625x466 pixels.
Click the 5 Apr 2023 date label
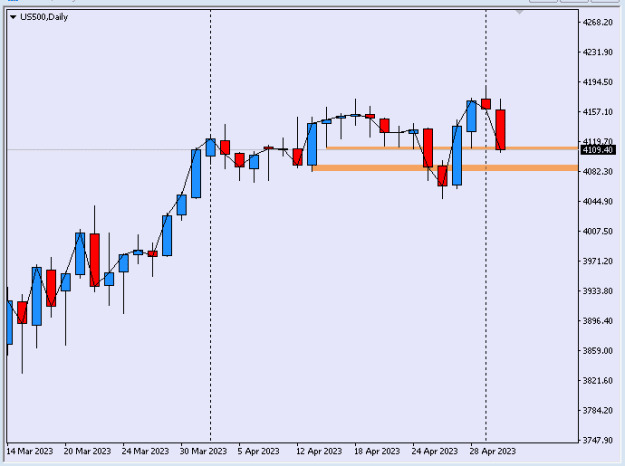click(258, 451)
